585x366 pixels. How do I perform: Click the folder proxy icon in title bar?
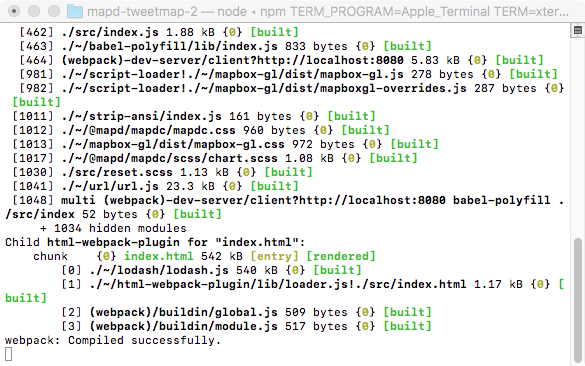click(x=75, y=12)
